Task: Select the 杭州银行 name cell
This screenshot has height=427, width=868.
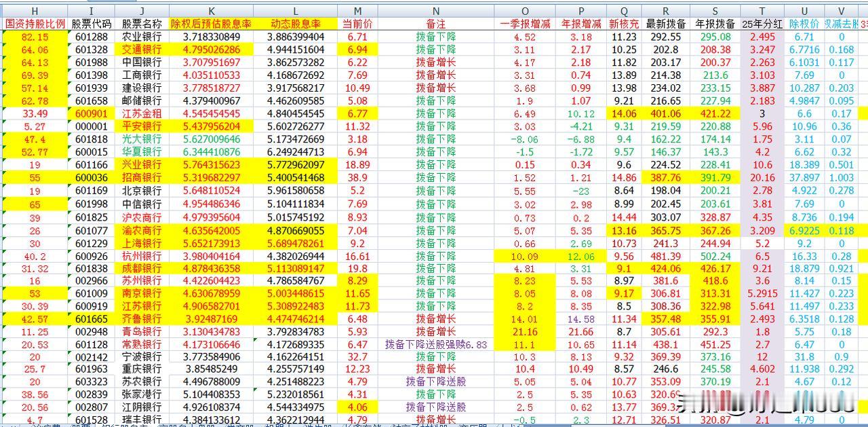Action: [141, 257]
